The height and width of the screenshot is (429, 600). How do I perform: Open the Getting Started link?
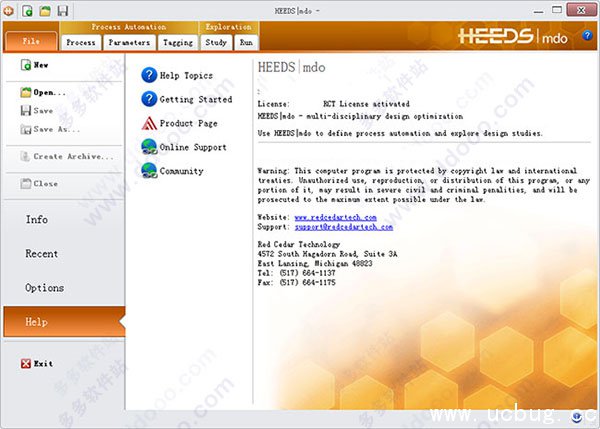(x=196, y=100)
